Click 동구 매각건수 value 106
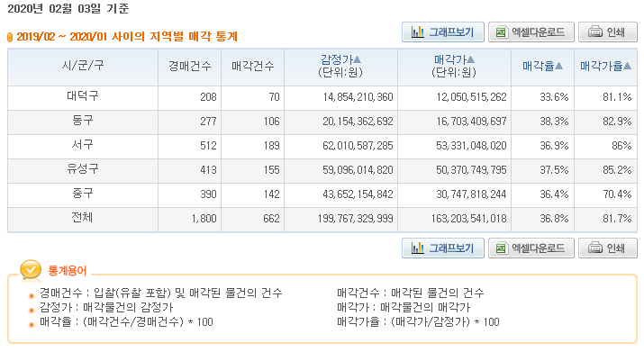The height and width of the screenshot is (352, 644). [271, 122]
